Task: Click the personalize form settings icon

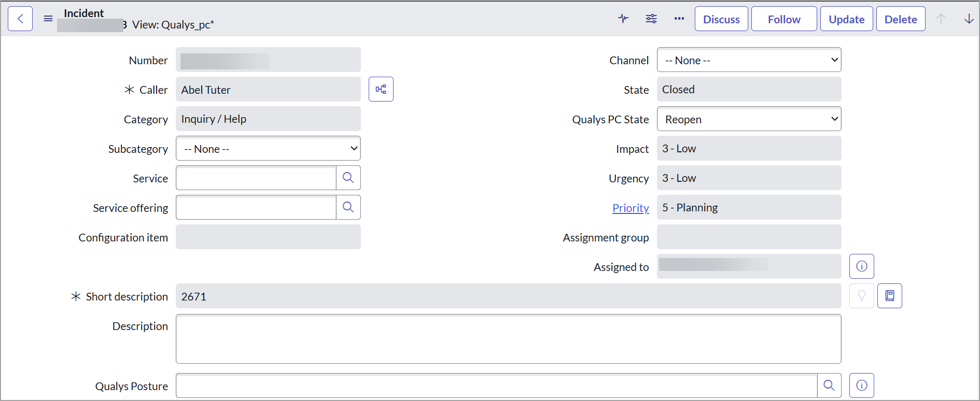Action: tap(651, 19)
